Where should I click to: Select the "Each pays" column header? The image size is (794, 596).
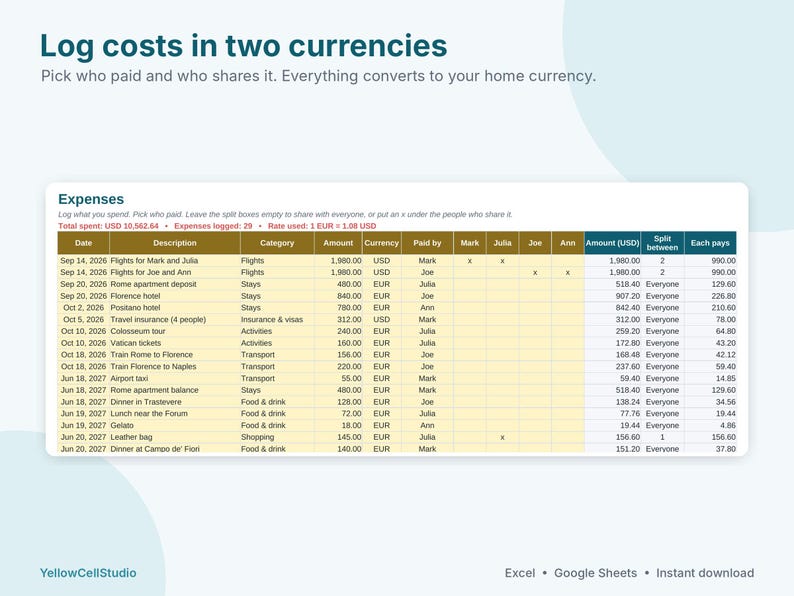[710, 243]
